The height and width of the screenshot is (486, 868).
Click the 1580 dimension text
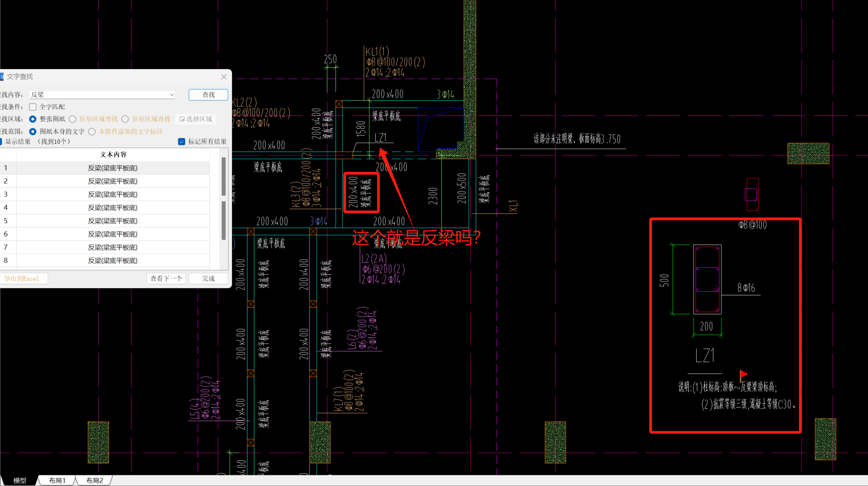pos(361,129)
